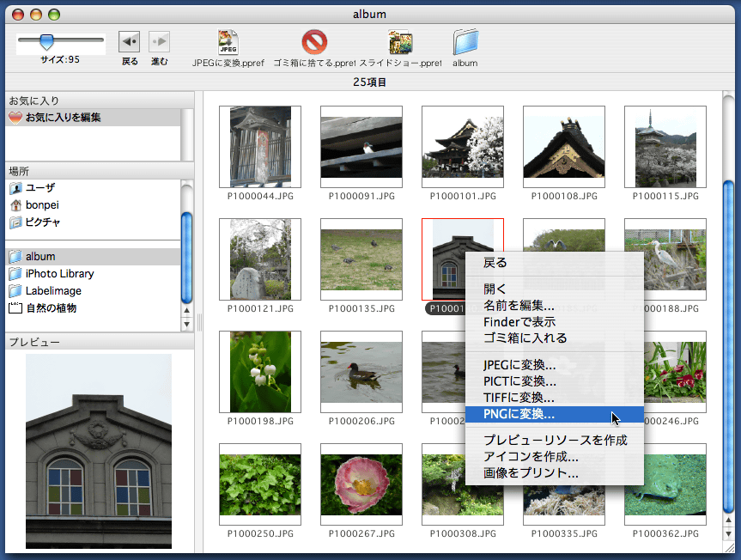The width and height of the screenshot is (741, 560).
Task: Click the album folder icon in toolbar
Action: (x=465, y=41)
